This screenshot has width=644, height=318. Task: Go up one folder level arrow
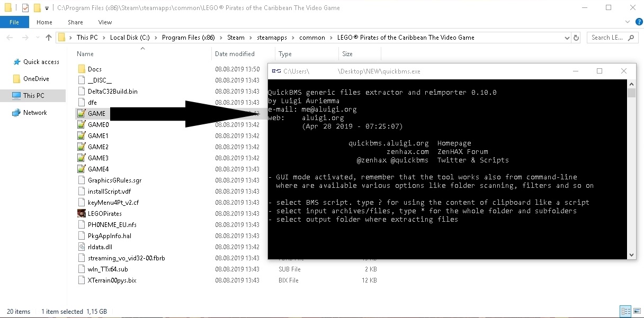49,38
